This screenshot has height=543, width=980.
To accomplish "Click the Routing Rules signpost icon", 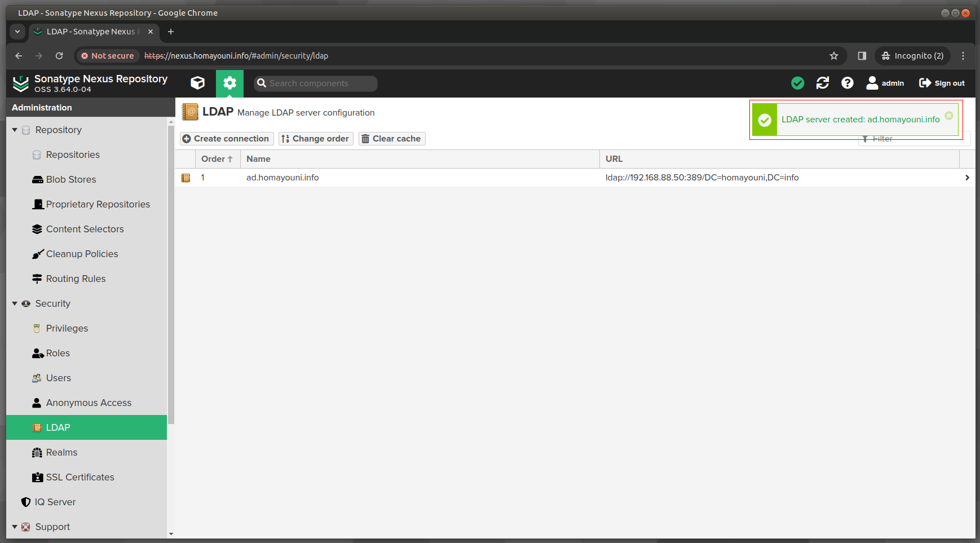I will (37, 279).
